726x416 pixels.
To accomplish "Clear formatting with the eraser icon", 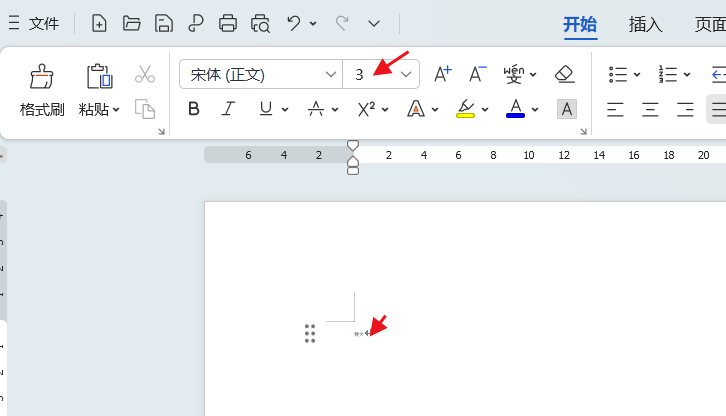I will [565, 74].
